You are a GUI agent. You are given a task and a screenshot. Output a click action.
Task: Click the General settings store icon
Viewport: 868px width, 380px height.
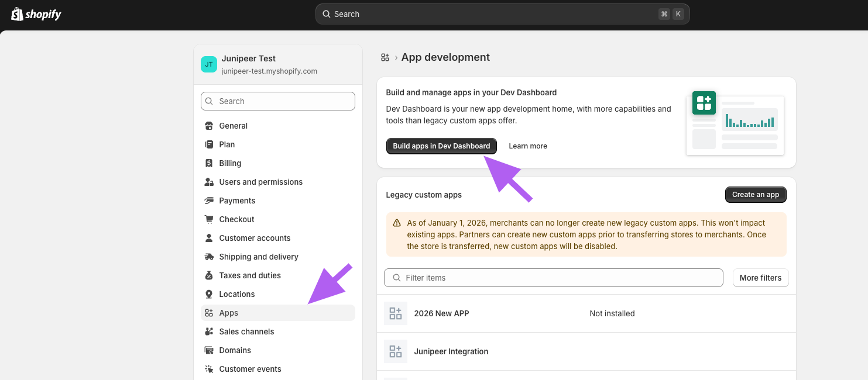[209, 126]
